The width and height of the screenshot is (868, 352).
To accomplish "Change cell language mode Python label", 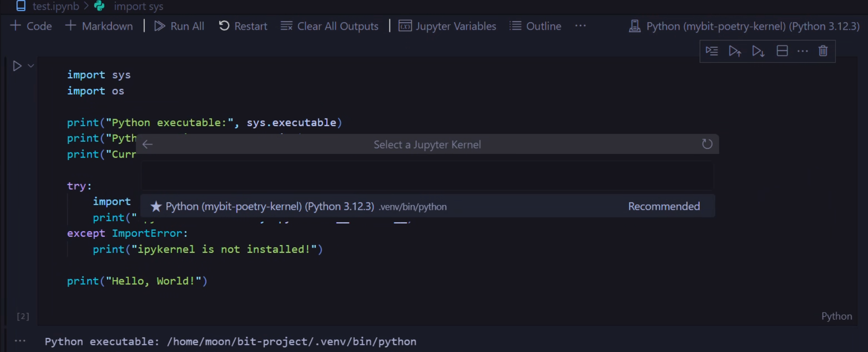I will point(836,316).
